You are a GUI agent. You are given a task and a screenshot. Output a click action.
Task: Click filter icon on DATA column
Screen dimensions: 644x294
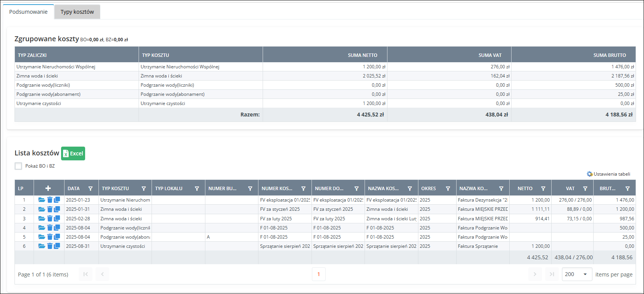tap(90, 189)
